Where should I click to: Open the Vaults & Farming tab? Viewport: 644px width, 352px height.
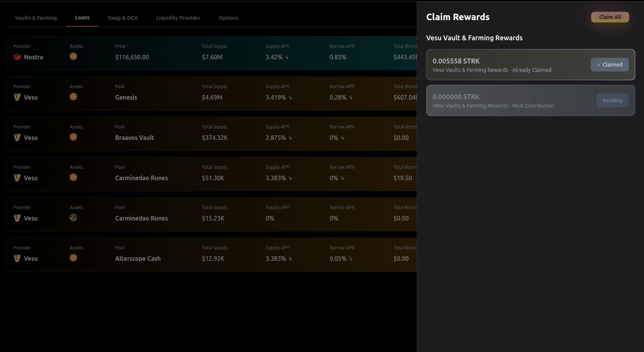point(36,18)
